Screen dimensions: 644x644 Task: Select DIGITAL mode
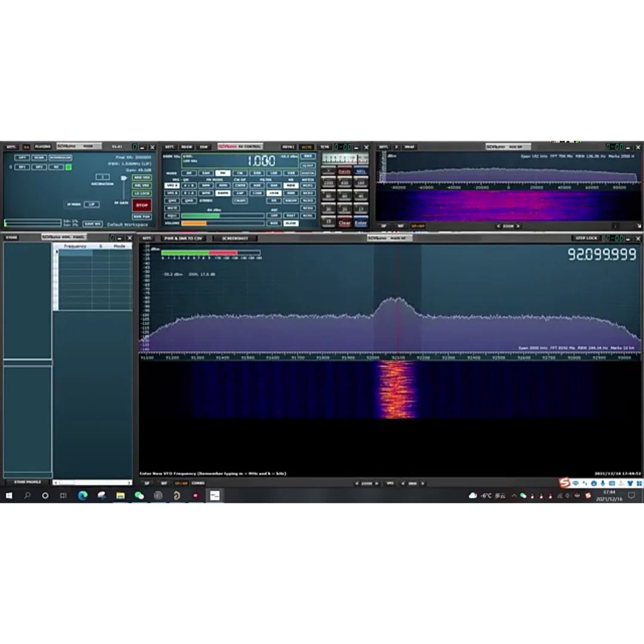click(x=308, y=173)
